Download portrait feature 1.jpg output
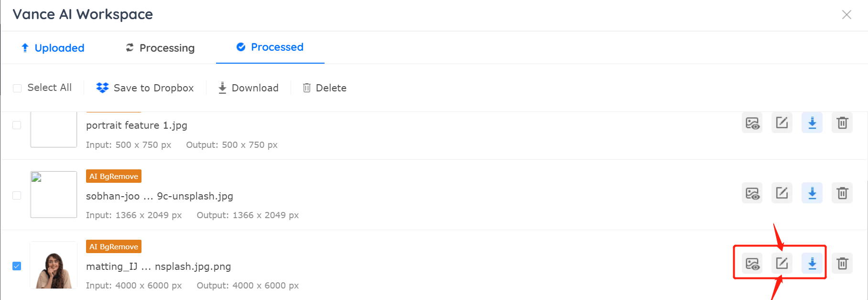The width and height of the screenshot is (868, 300). pos(812,122)
